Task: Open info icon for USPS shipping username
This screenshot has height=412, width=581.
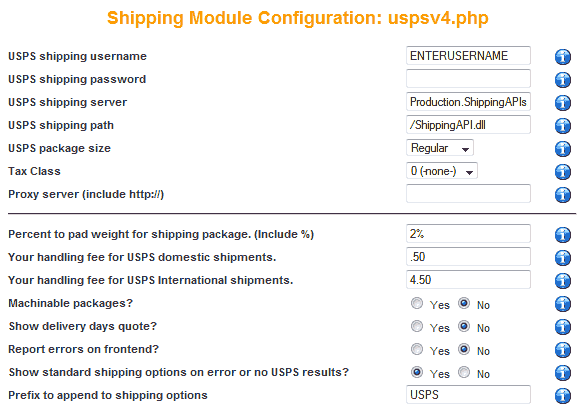Action: point(562,57)
